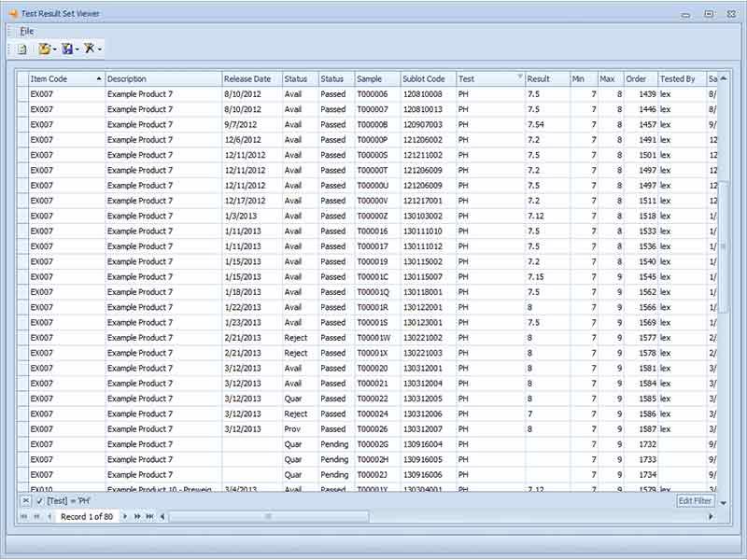
Task: Select order cell 1533
Action: (x=641, y=231)
